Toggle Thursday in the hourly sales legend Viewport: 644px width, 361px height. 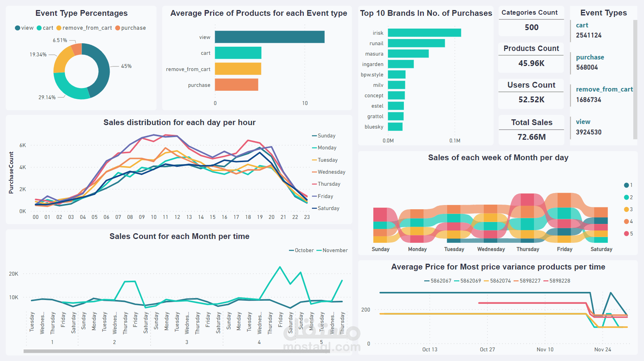(326, 184)
